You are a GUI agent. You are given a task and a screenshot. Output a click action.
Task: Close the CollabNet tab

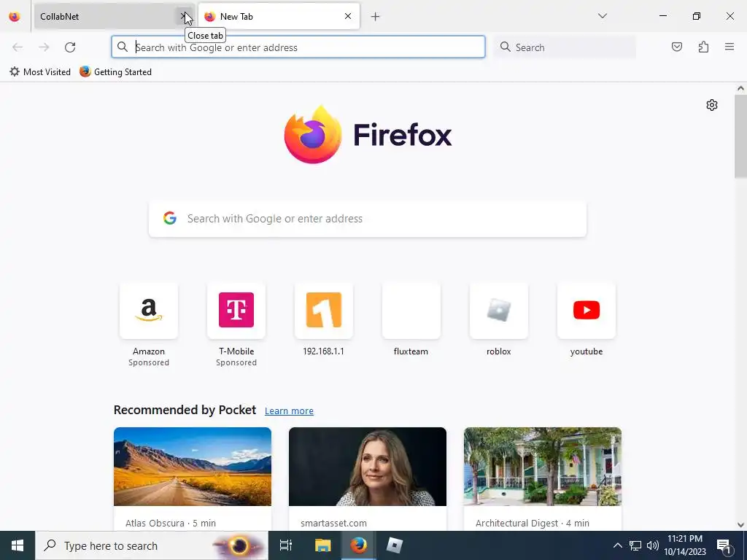click(x=183, y=16)
